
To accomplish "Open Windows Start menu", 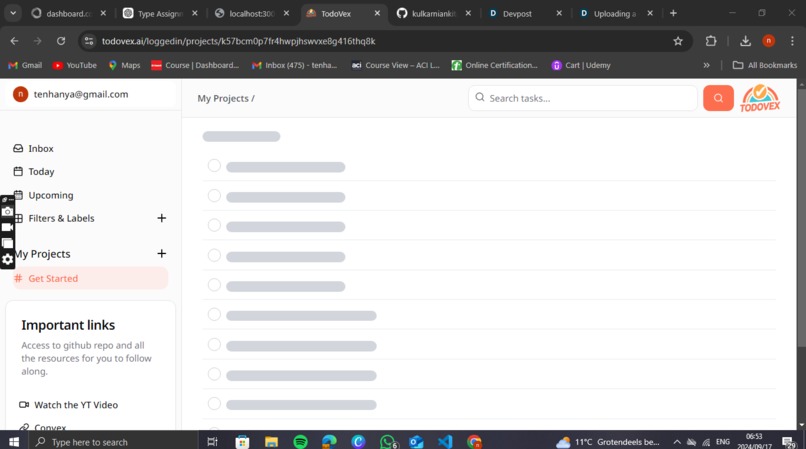I will 14,442.
